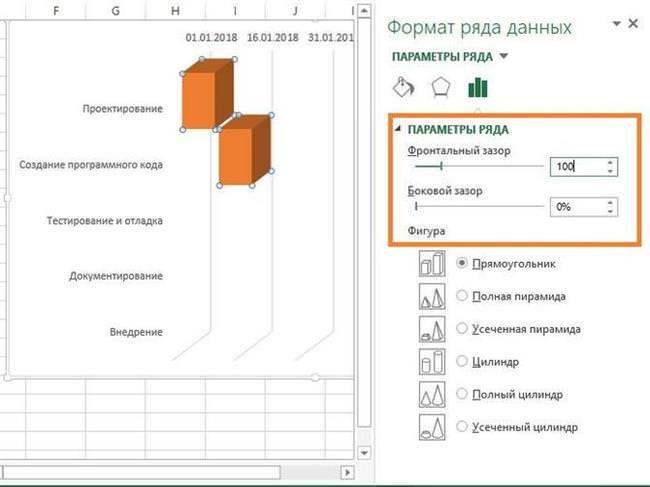Click the vertical scrollbar down arrow
The height and width of the screenshot is (487, 650).
click(364, 453)
